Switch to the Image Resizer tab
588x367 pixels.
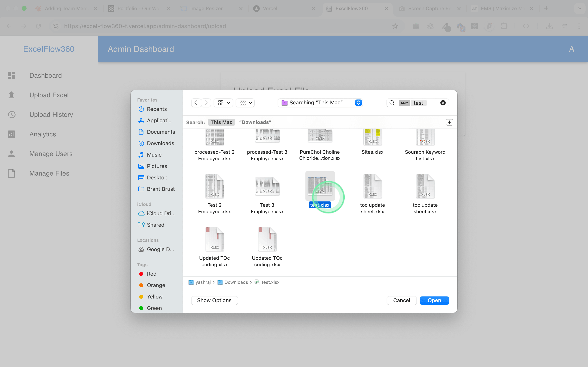coord(206,9)
